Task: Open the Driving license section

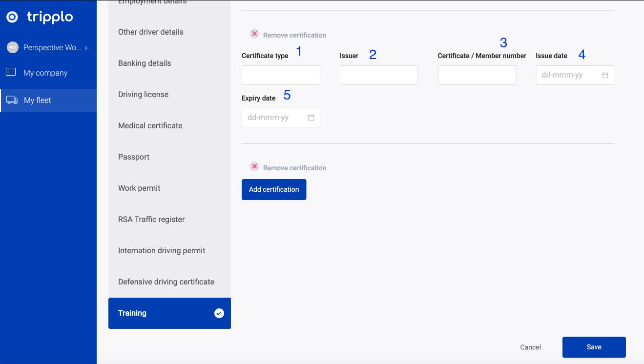Action: click(143, 95)
